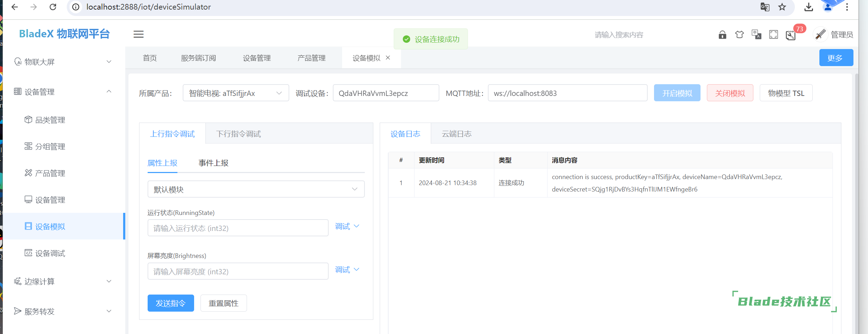Click the 更多 button
Viewport: 868px width, 334px height.
(836, 58)
